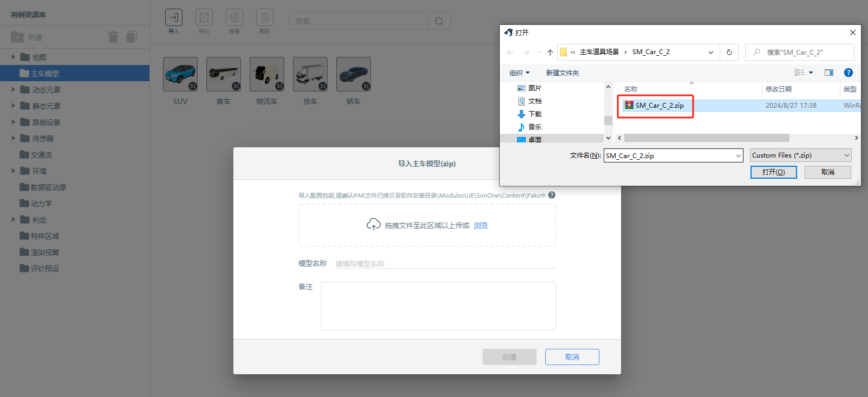This screenshot has width=868, height=397.
Task: Click the 模型名称 input field
Action: click(445, 264)
